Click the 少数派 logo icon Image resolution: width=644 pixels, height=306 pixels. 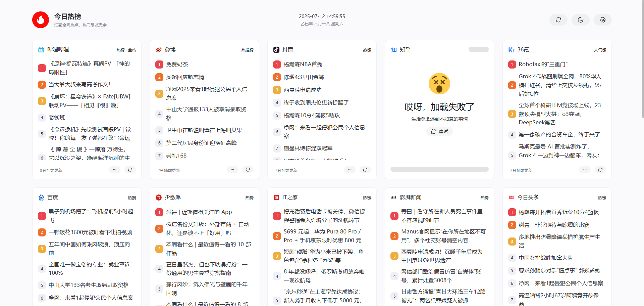159,198
